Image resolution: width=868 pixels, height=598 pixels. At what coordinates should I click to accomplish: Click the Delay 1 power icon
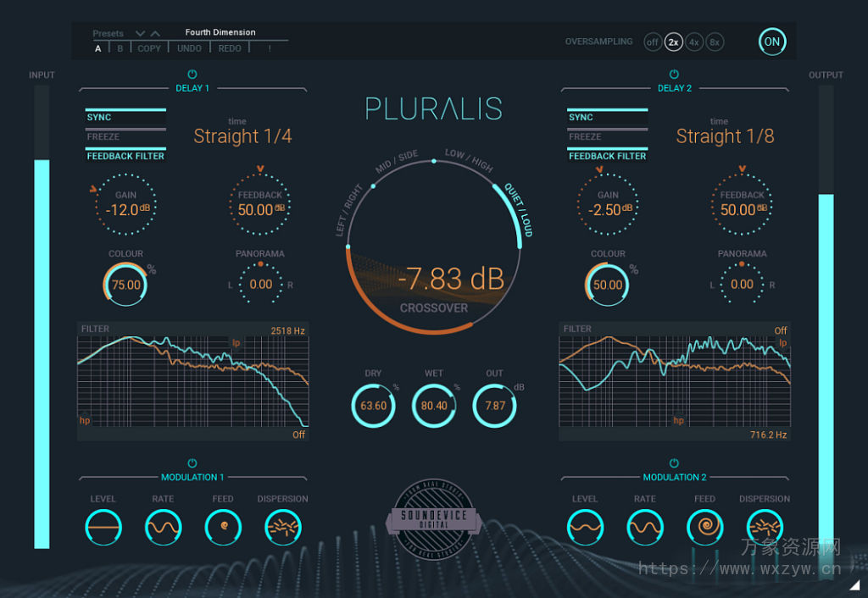point(192,74)
